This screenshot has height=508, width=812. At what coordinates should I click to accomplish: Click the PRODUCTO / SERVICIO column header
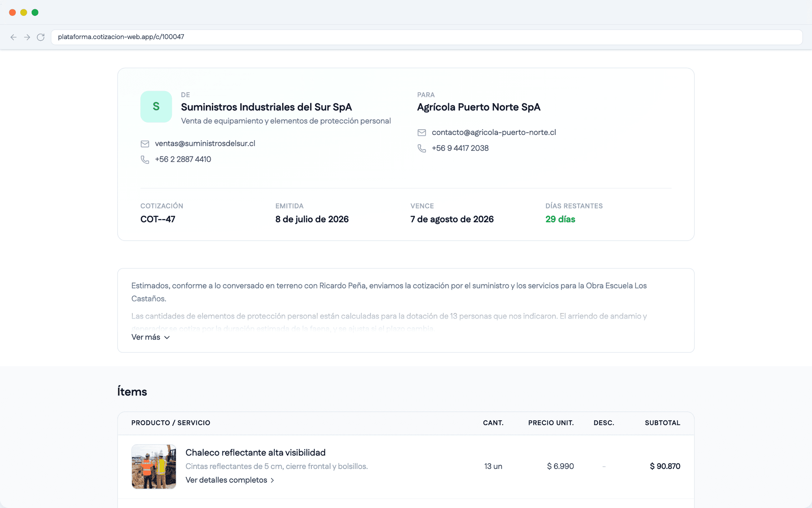coord(171,423)
